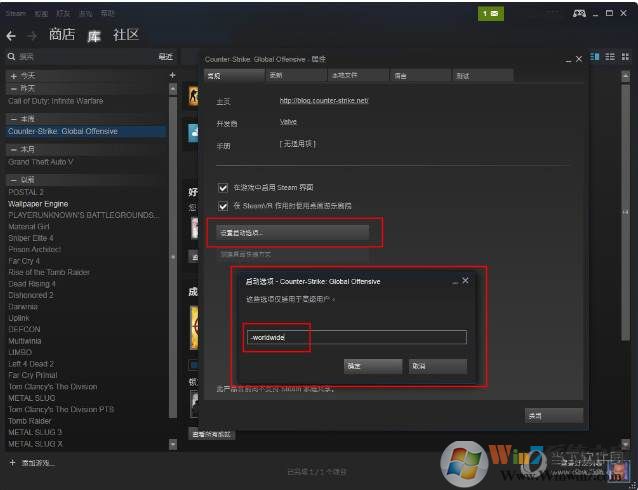Image resolution: width=638 pixels, height=490 pixels.
Task: Collapse the 本周 (this week) group
Action: point(14,119)
